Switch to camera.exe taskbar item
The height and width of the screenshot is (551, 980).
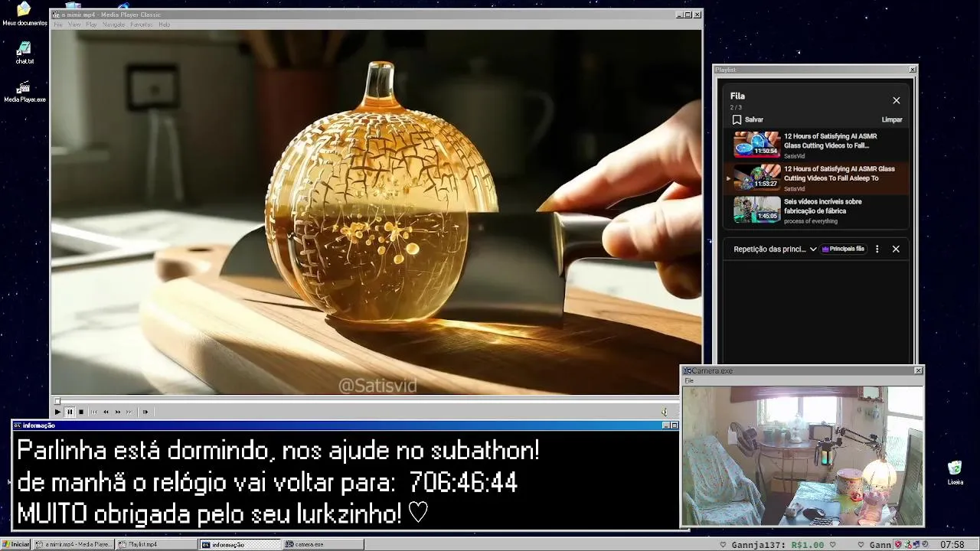(x=323, y=544)
